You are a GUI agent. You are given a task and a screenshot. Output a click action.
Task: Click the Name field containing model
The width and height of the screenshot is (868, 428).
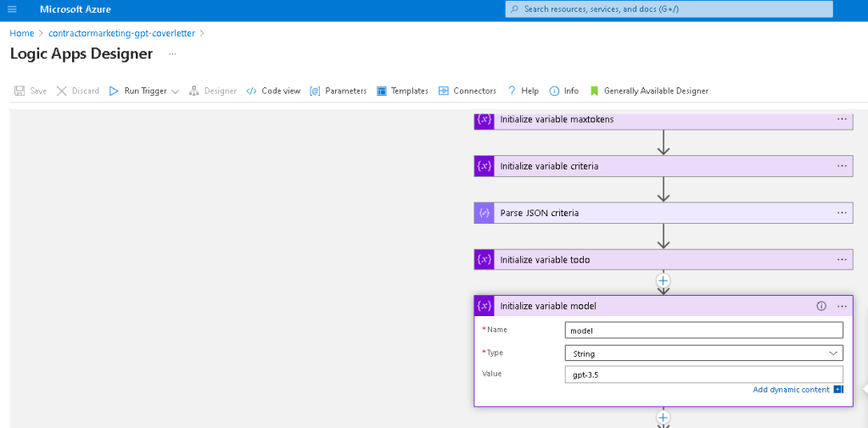pyautogui.click(x=704, y=331)
